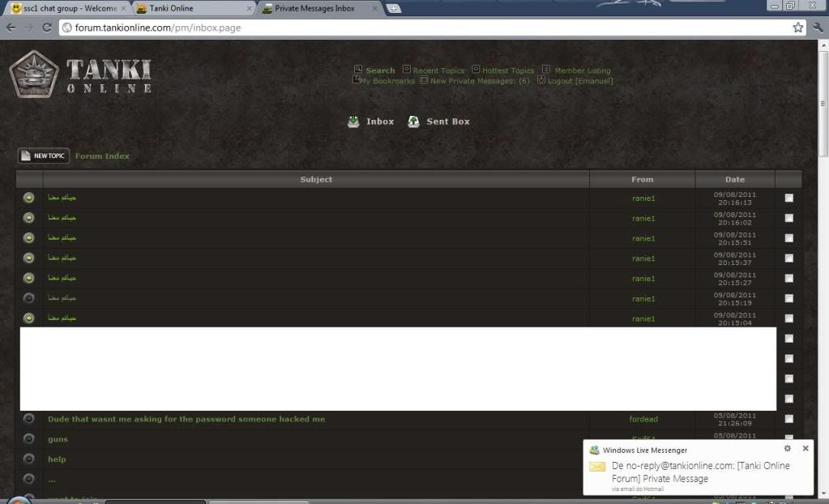829x504 pixels.
Task: Go back to the previous page
Action: [x=11, y=28]
